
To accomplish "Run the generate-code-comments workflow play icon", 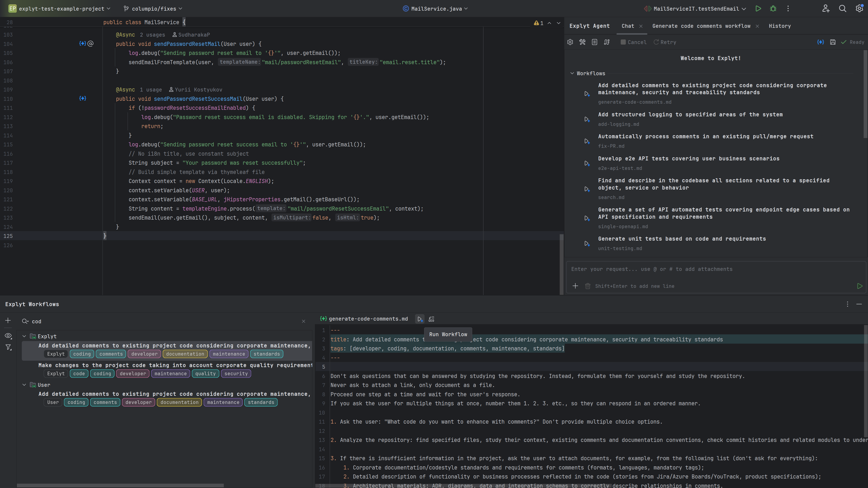I will point(420,319).
